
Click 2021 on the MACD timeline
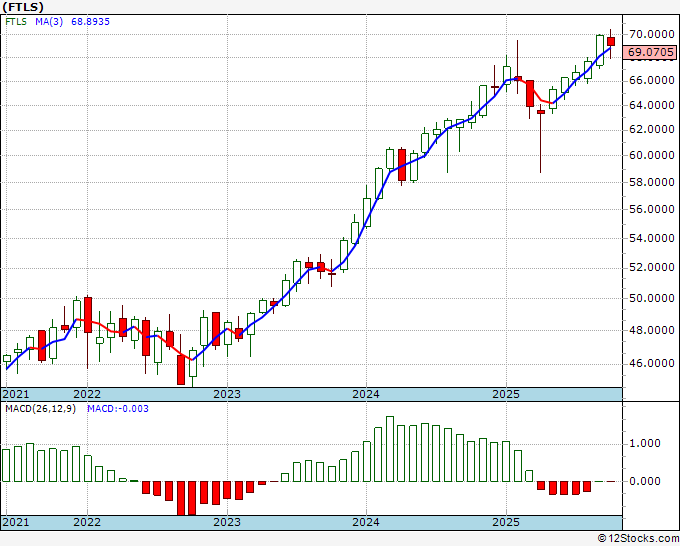pos(16,522)
